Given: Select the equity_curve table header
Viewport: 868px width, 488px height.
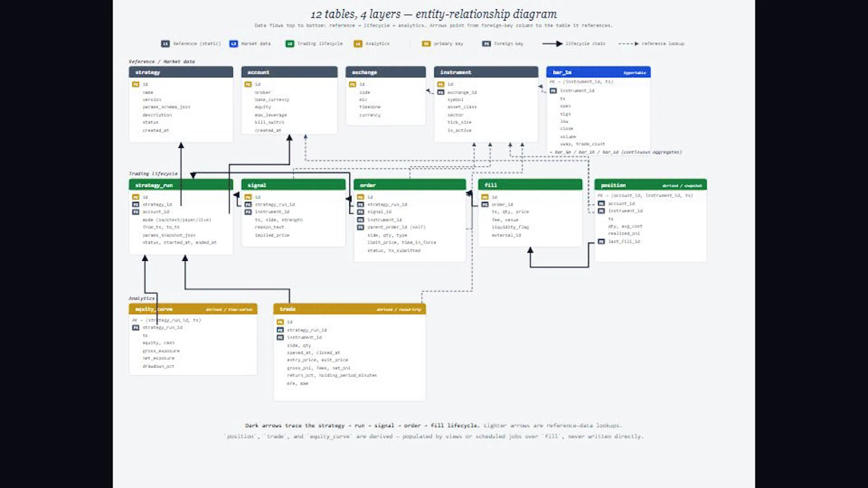Looking at the screenshot, I should tap(193, 309).
